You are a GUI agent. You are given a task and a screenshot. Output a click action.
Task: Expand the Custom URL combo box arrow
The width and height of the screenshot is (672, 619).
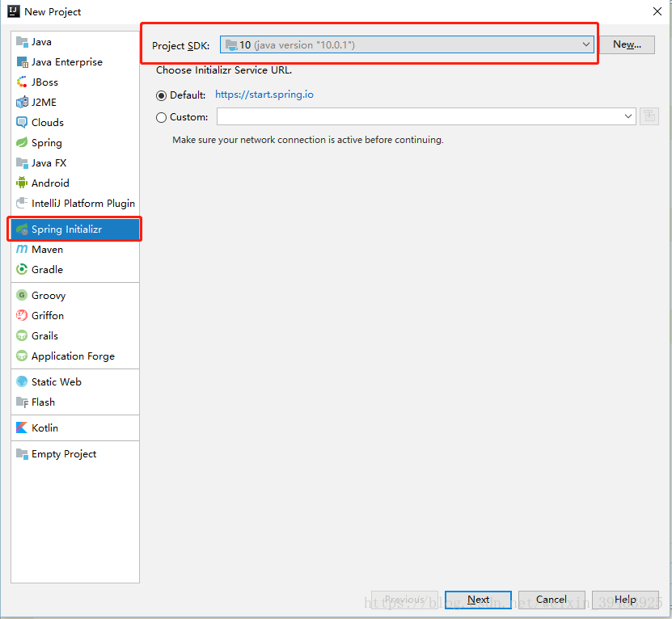point(628,116)
